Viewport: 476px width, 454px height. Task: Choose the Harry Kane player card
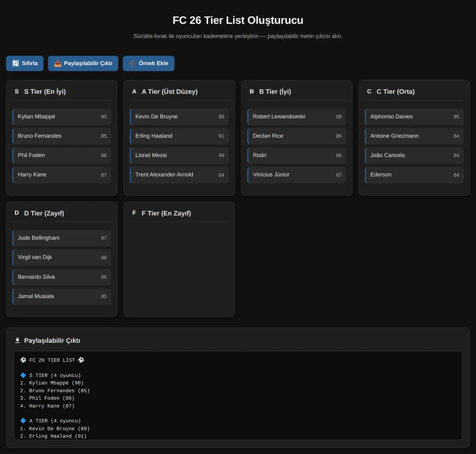click(62, 175)
